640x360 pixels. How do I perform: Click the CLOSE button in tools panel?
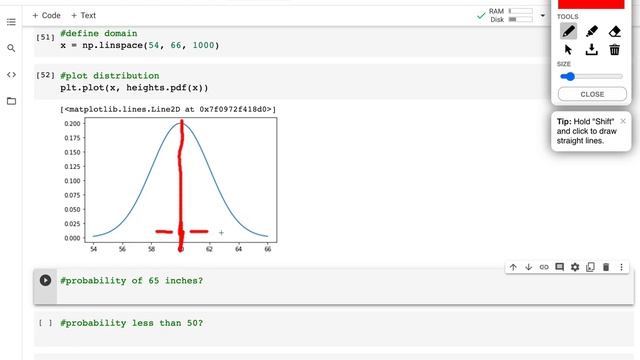[x=592, y=94]
